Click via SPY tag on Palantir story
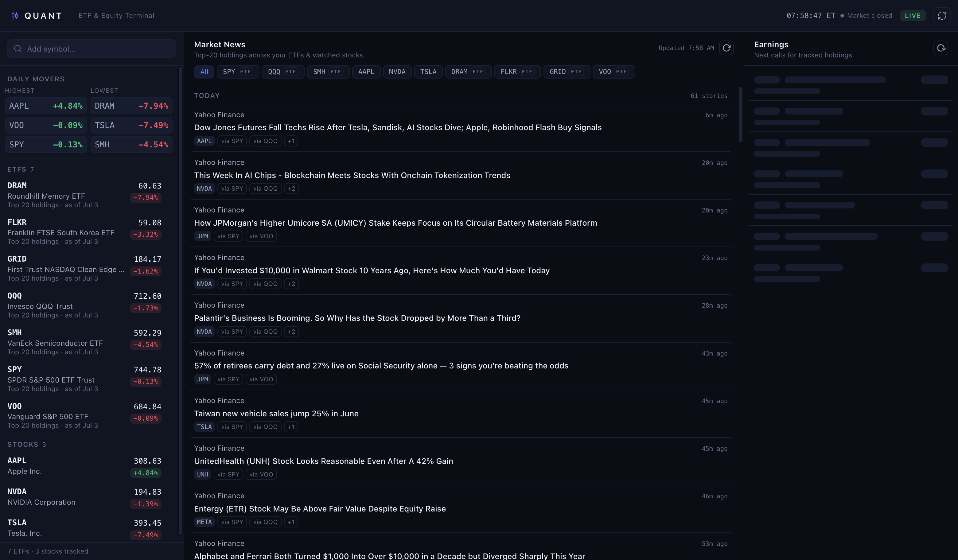The height and width of the screenshot is (560, 958). (232, 332)
